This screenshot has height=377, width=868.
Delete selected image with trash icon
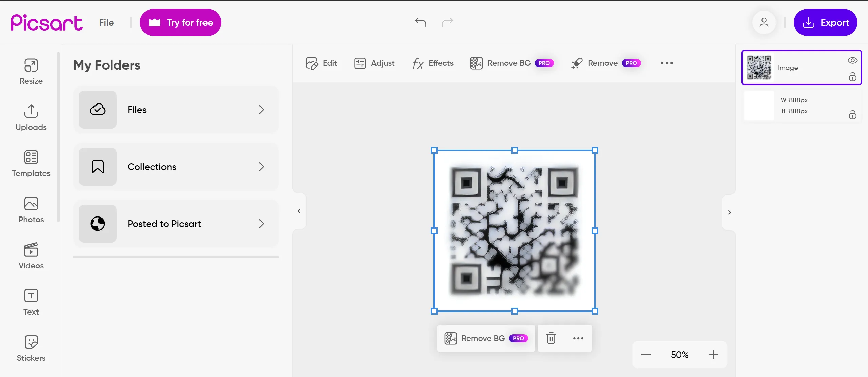point(551,338)
